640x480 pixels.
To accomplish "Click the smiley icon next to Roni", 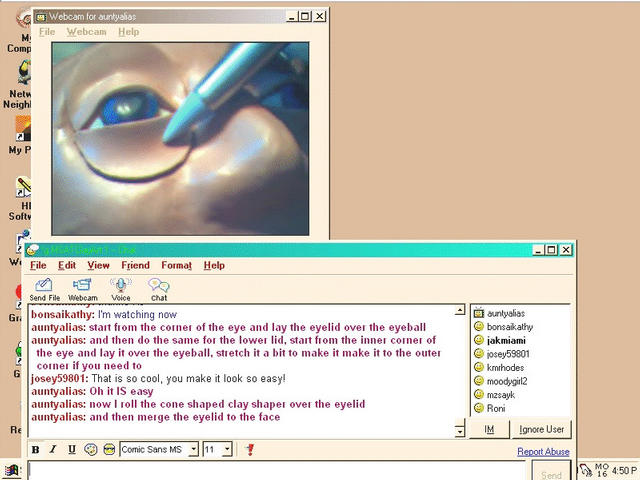I will (479, 408).
